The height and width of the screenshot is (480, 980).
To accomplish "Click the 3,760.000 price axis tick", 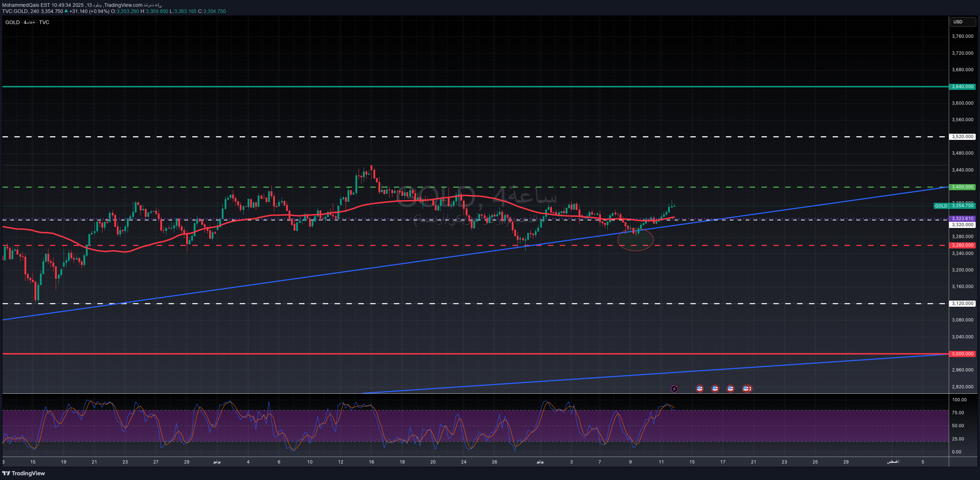I will (x=962, y=36).
